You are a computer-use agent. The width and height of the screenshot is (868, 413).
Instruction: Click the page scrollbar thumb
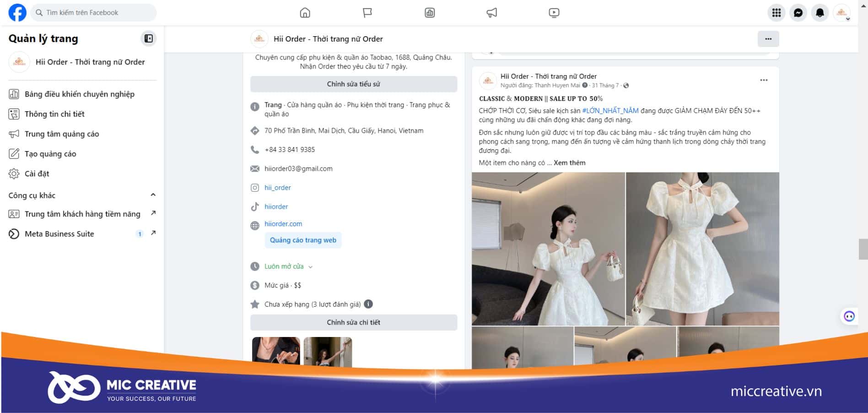tap(863, 249)
